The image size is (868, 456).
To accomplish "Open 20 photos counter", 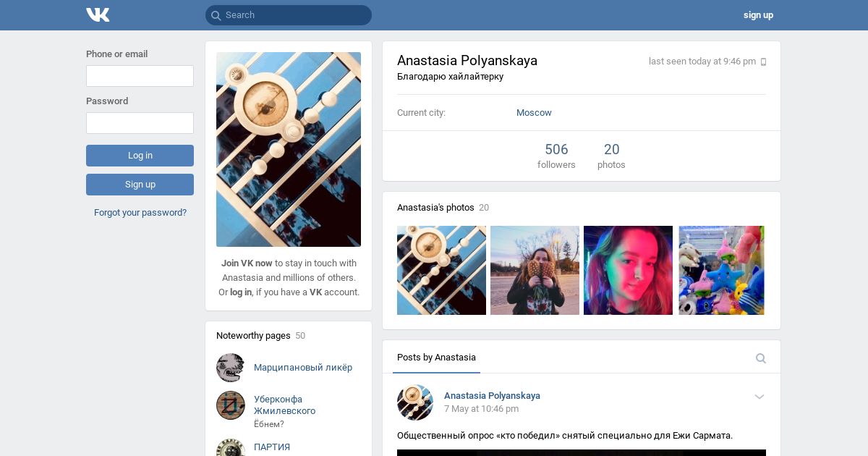I will point(611,156).
